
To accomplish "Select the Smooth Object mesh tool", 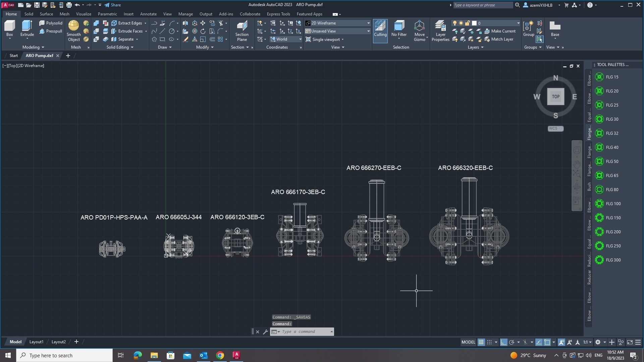I will coord(73,31).
